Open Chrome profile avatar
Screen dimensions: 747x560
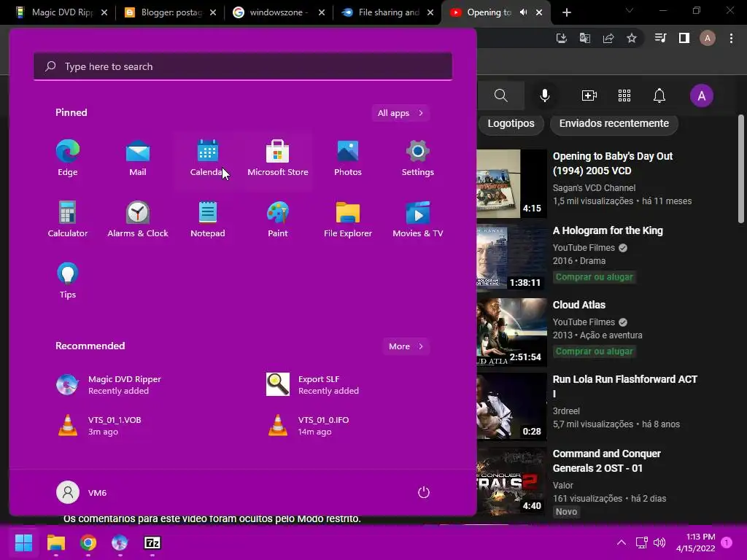click(708, 38)
